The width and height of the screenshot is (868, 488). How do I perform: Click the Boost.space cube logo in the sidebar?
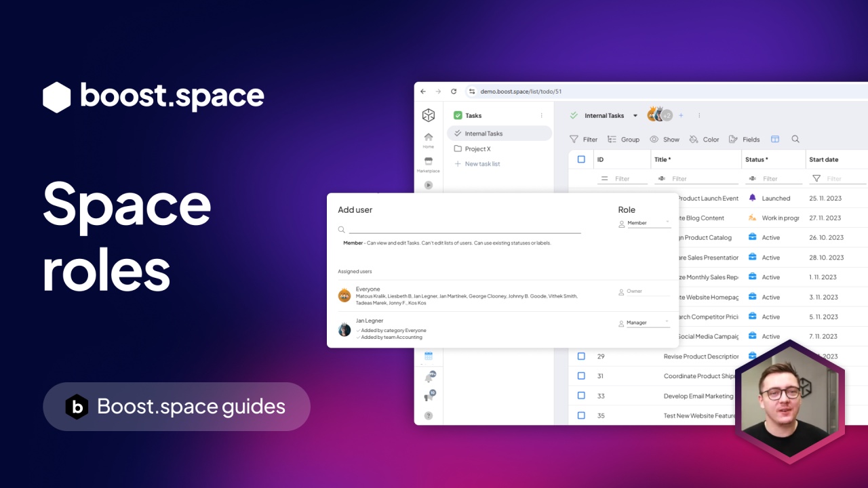coord(429,115)
